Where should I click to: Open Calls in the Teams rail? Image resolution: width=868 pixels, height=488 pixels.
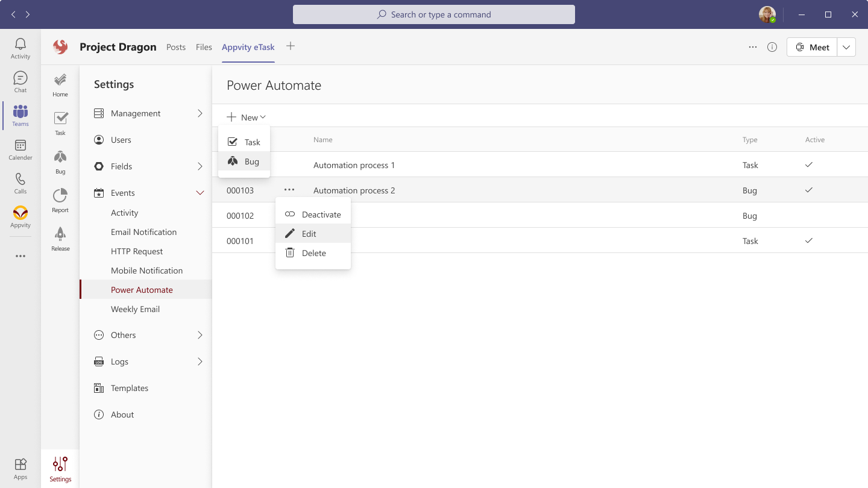(20, 184)
